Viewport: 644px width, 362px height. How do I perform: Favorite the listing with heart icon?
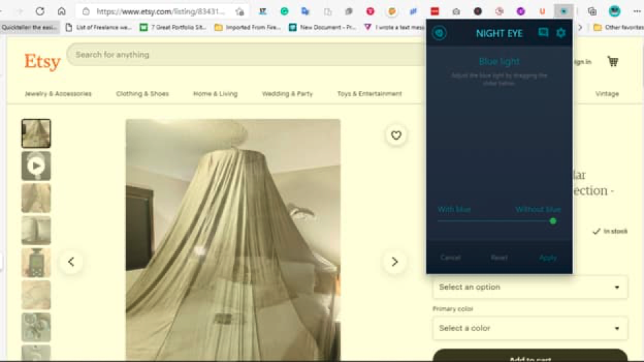coord(396,135)
